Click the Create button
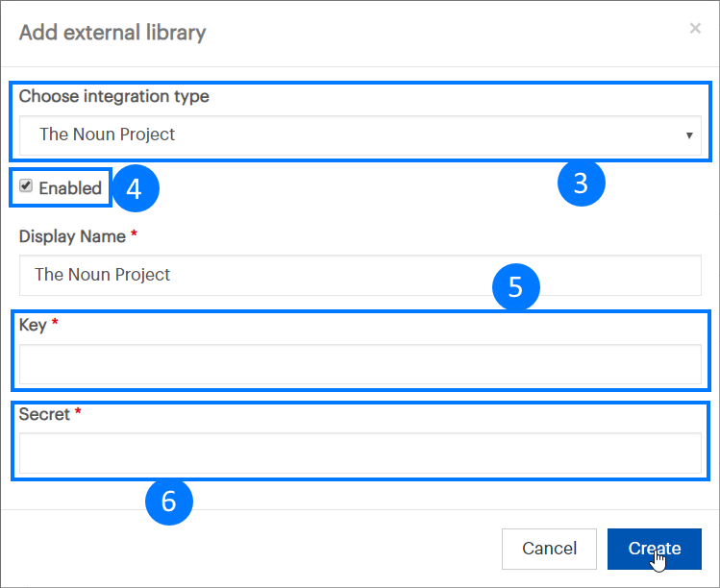Screen dimensions: 720x588 [x=655, y=549]
